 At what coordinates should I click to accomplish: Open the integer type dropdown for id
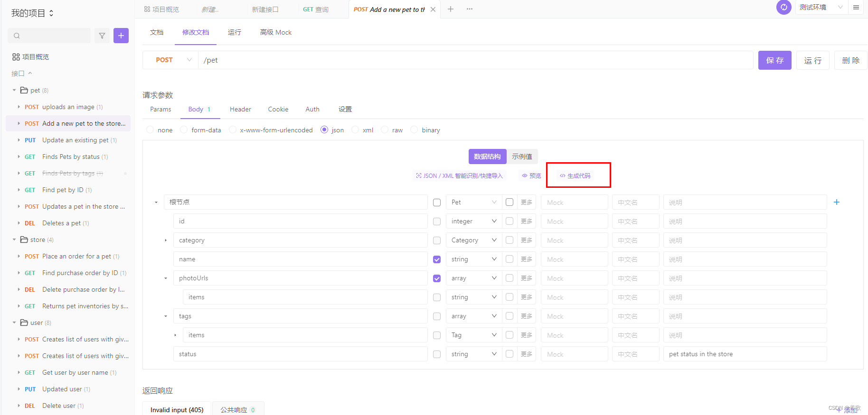(473, 221)
